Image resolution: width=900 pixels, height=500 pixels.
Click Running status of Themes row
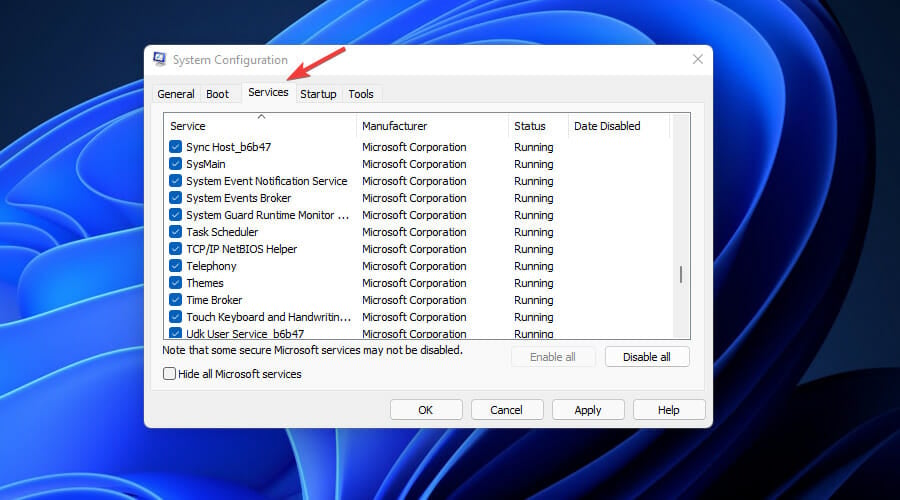point(534,283)
